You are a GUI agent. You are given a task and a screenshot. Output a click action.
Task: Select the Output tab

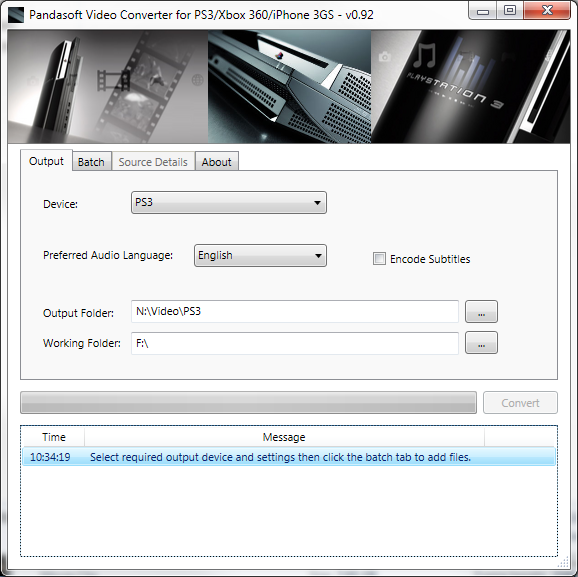(x=46, y=161)
